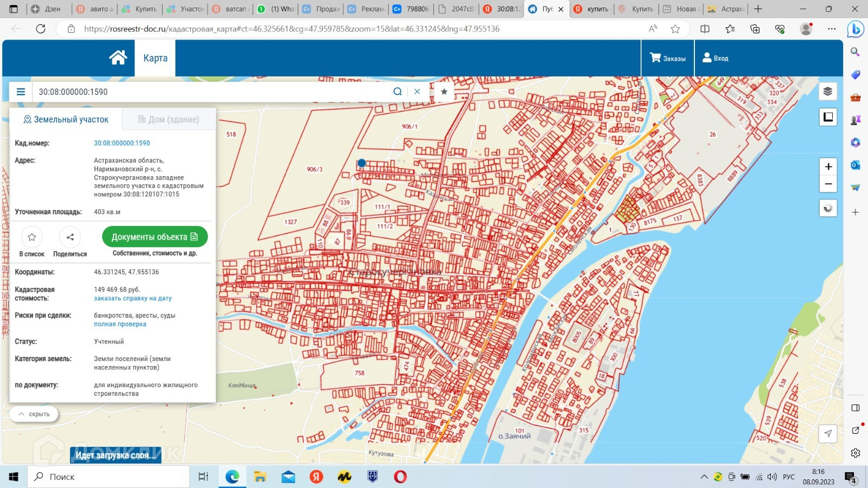Clear the cadastral number search field

coord(417,92)
